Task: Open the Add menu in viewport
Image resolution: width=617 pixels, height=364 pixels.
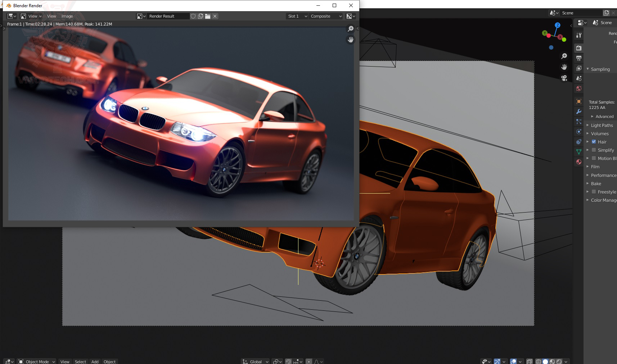Action: [x=95, y=361]
